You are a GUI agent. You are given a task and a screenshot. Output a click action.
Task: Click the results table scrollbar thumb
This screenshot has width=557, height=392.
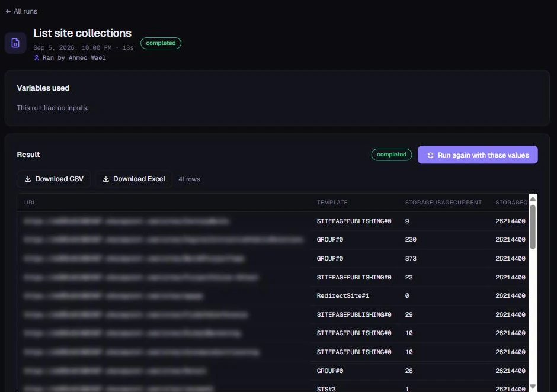[x=533, y=227]
